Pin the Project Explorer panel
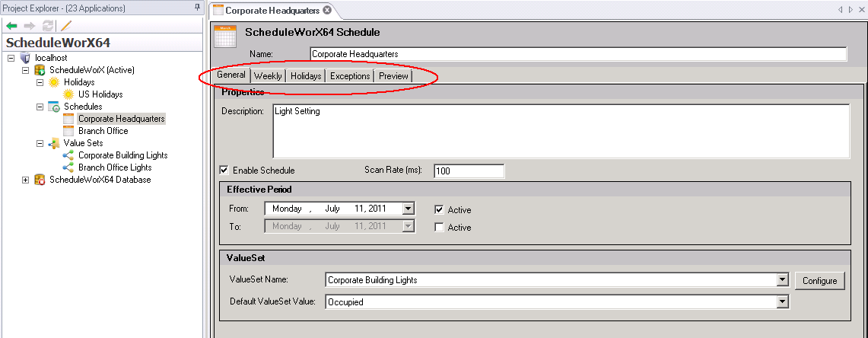 pos(197,8)
